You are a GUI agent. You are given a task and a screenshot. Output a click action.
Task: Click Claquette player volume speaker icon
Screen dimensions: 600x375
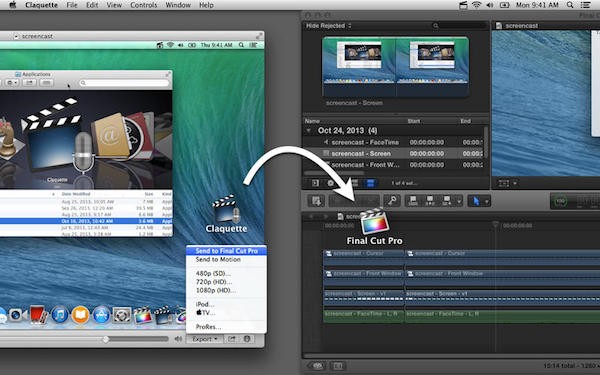(x=178, y=339)
